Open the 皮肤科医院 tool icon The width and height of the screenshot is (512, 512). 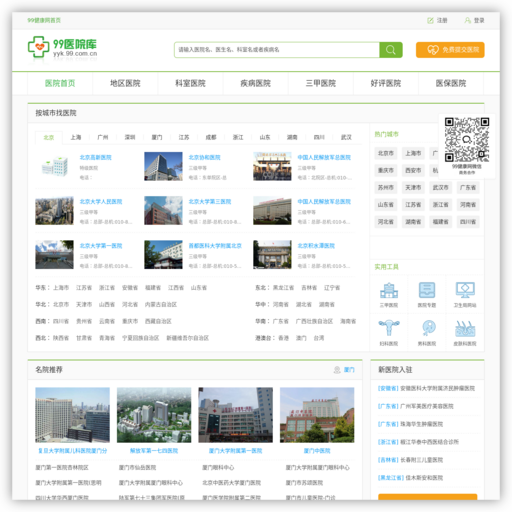tap(465, 329)
